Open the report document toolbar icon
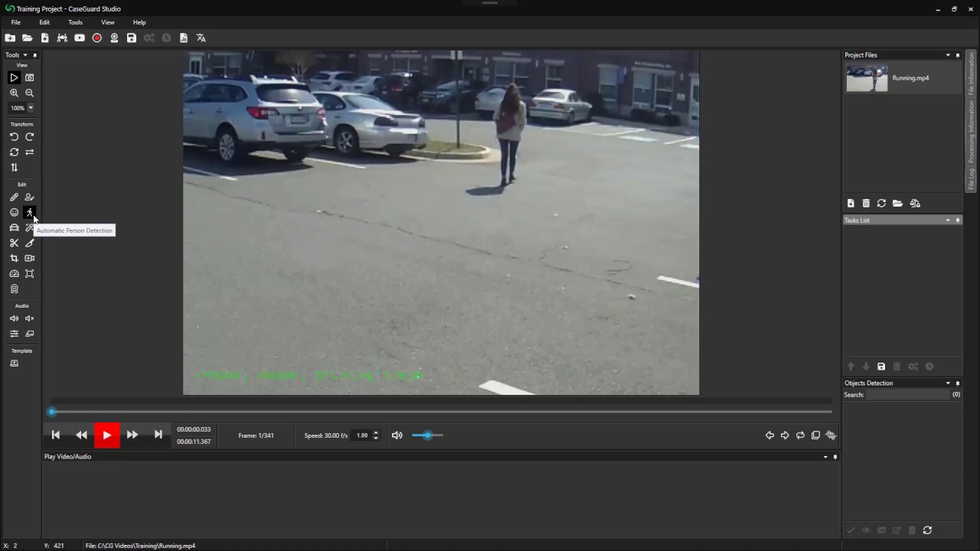Image resolution: width=980 pixels, height=551 pixels. tap(184, 37)
